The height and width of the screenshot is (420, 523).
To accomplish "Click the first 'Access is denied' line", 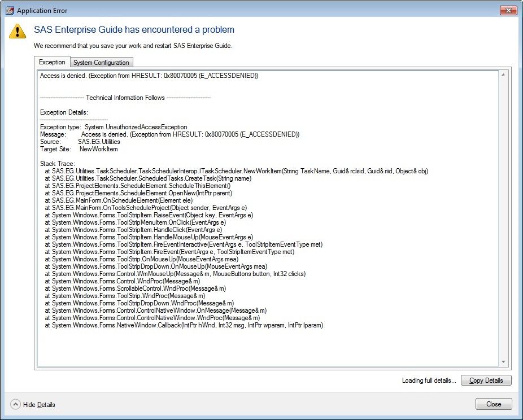I will pos(149,76).
